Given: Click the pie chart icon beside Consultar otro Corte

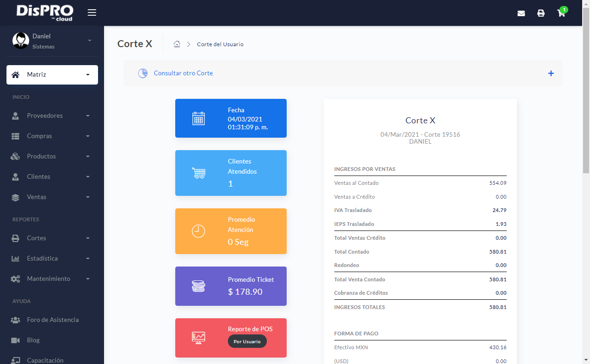Looking at the screenshot, I should click(142, 73).
